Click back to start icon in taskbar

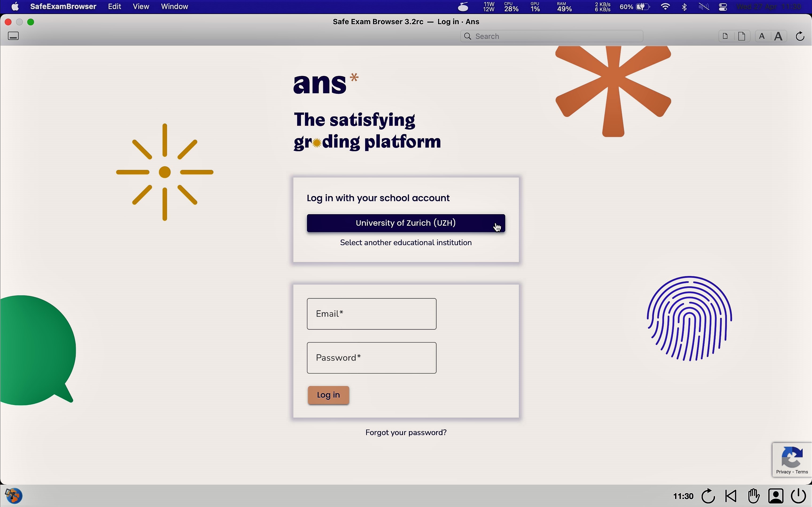[x=731, y=495]
